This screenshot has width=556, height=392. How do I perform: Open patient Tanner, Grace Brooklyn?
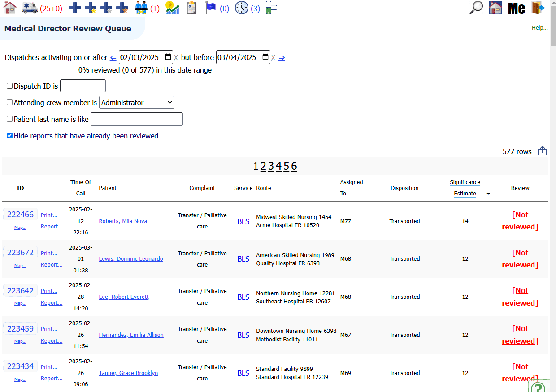coord(128,373)
